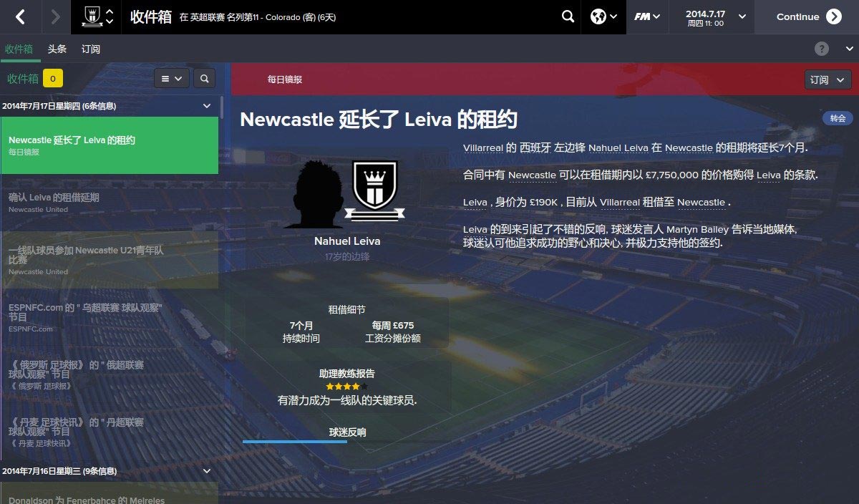Search inbox with the magnifier button
Image resolution: width=859 pixels, height=504 pixels.
(x=204, y=79)
